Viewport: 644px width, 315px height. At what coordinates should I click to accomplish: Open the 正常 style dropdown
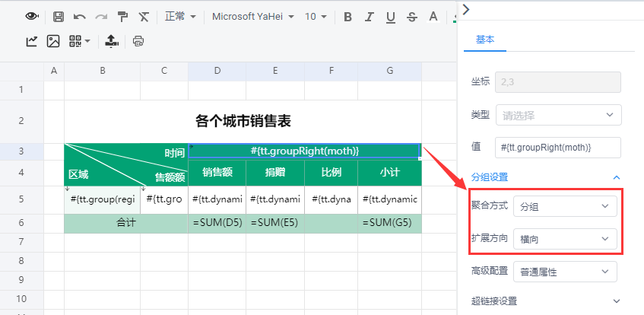point(180,17)
